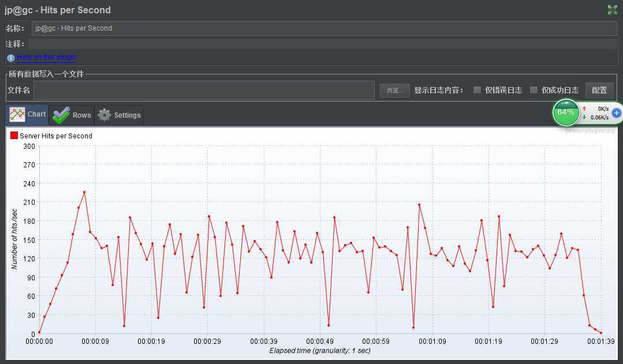Viewport: 623px width, 364px height.
Task: Click the 00:00:49 x-axis tick label
Action: pyautogui.click(x=320, y=342)
